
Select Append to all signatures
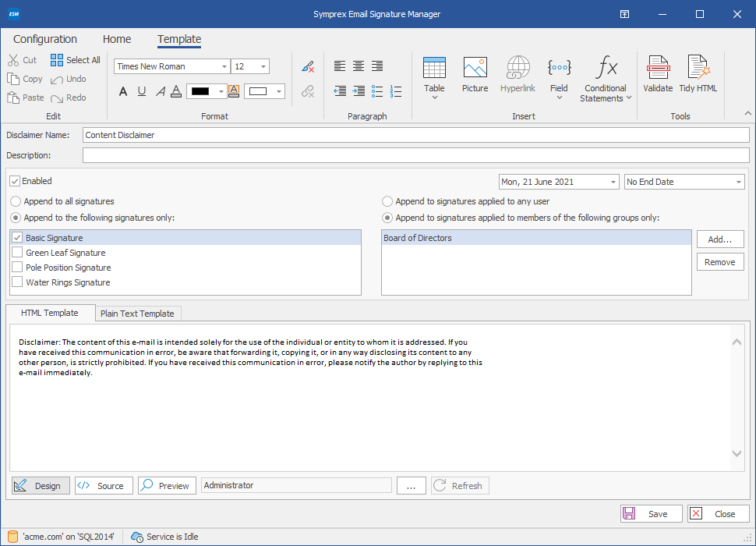(16, 201)
